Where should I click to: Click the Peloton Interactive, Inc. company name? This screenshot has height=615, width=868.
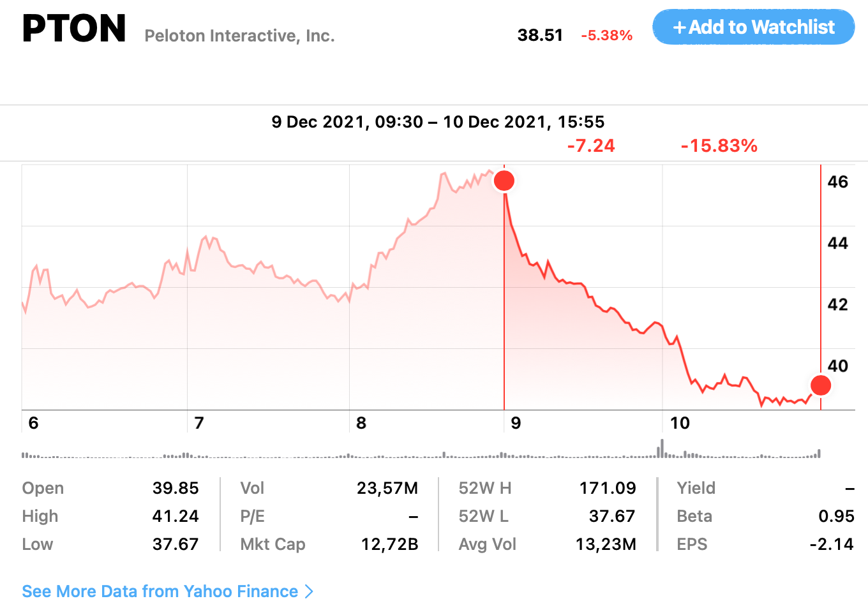(239, 36)
